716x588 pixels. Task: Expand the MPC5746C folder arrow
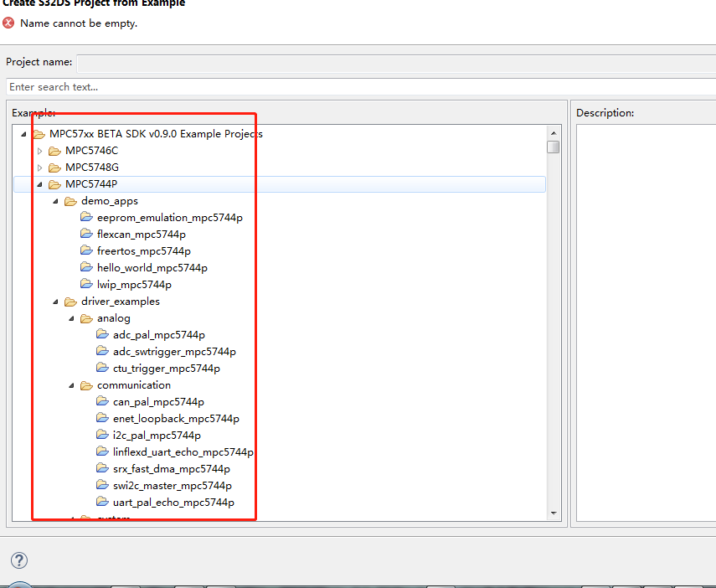39,152
